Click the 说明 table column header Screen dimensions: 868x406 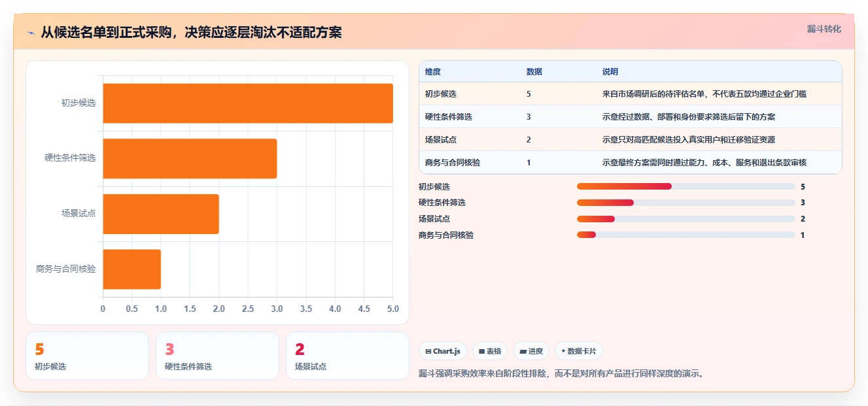click(610, 72)
